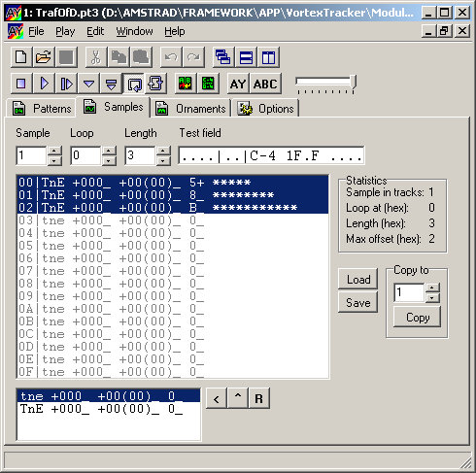Viewport: 476px width, 473px height.
Task: Select the Samples tab
Action: 113,107
